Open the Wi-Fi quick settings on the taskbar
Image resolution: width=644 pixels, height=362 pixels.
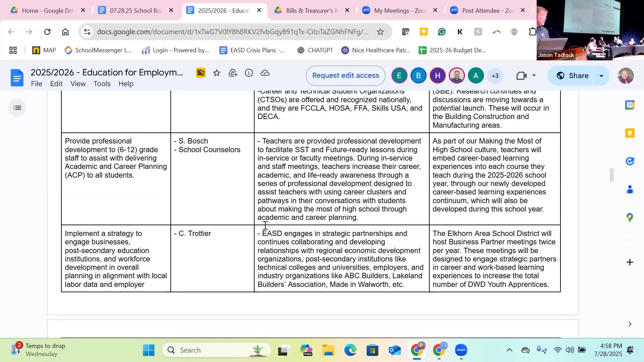point(557,350)
